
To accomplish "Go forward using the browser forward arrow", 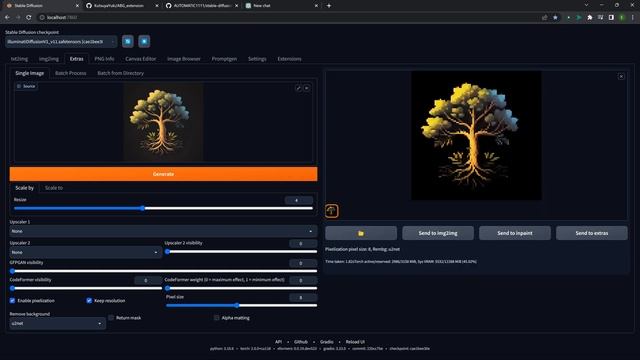I will coord(18,18).
